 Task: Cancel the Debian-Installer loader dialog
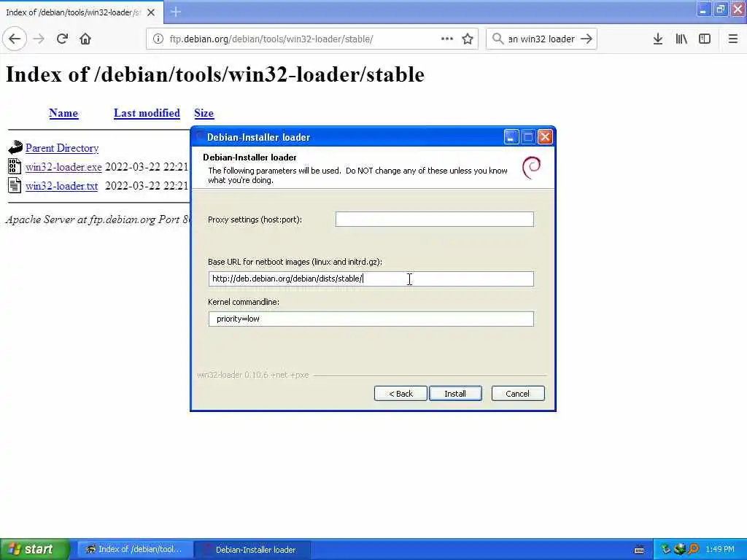518,394
